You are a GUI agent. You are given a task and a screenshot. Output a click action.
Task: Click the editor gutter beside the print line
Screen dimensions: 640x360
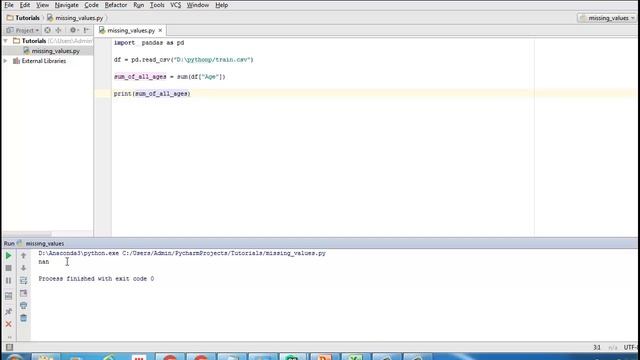tap(103, 94)
